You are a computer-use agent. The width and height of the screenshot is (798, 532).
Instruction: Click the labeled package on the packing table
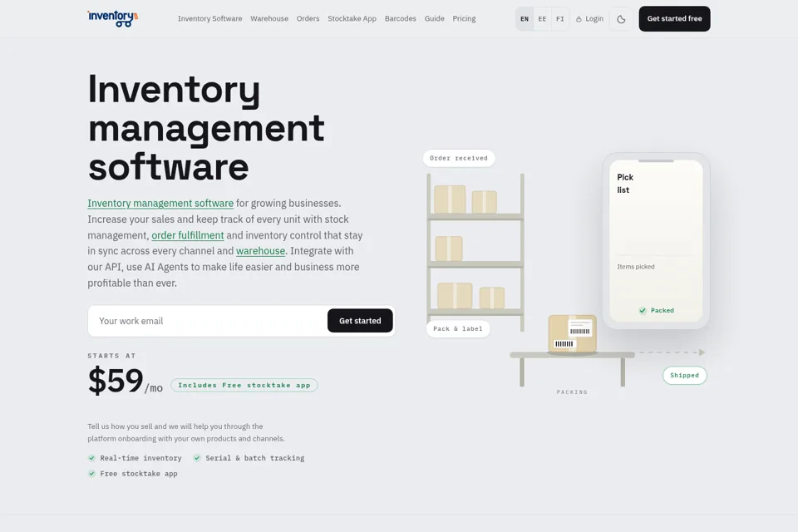pos(572,334)
